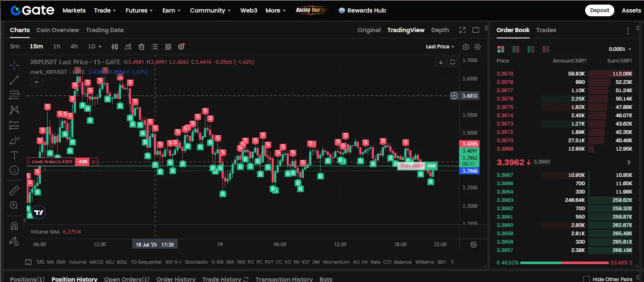Image resolution: width=644 pixels, height=282 pixels.
Task: Take a chart snapshot with camera icon
Action: point(466,47)
